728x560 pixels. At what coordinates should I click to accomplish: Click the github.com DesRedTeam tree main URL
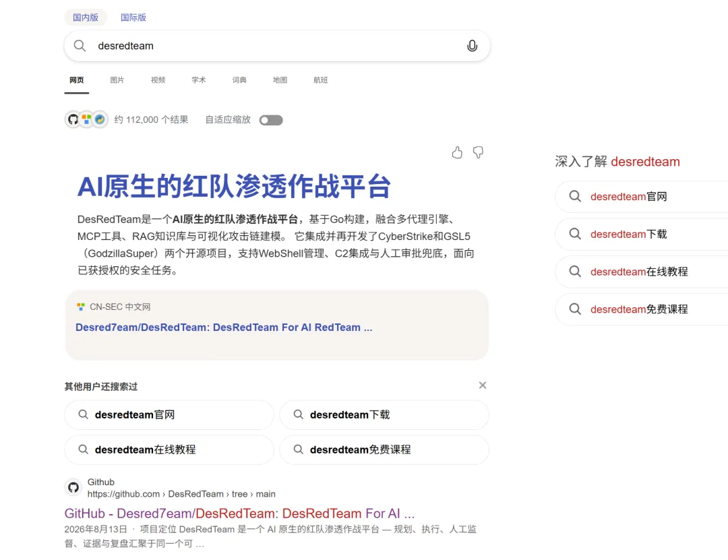[181, 494]
